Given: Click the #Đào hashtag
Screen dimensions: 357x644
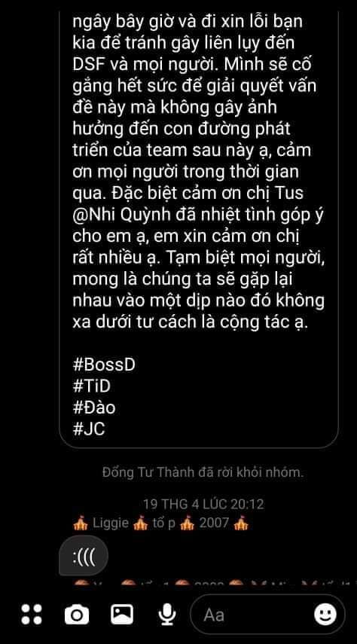Looking at the screenshot, I should click(94, 407).
